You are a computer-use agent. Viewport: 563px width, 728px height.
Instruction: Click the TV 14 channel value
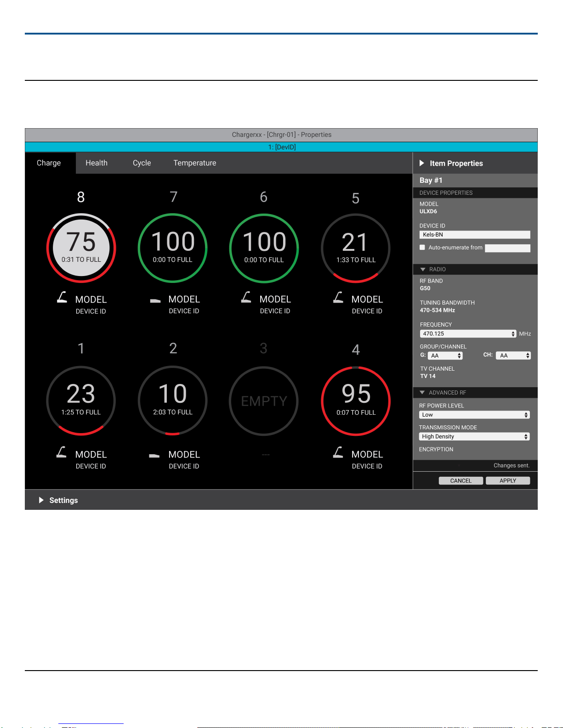click(x=428, y=376)
